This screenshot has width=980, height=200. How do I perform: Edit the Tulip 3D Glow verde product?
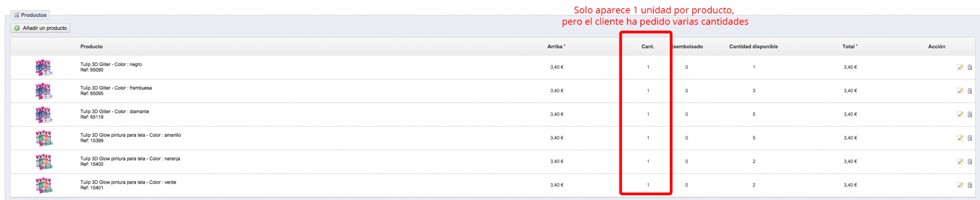pos(960,185)
